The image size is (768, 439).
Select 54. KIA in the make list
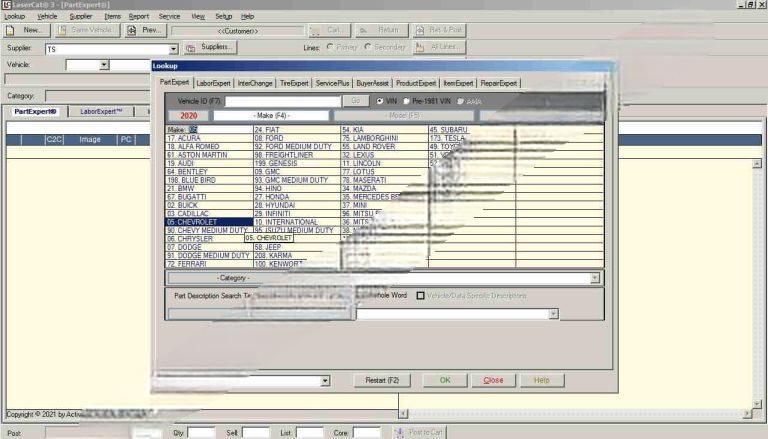click(x=384, y=130)
